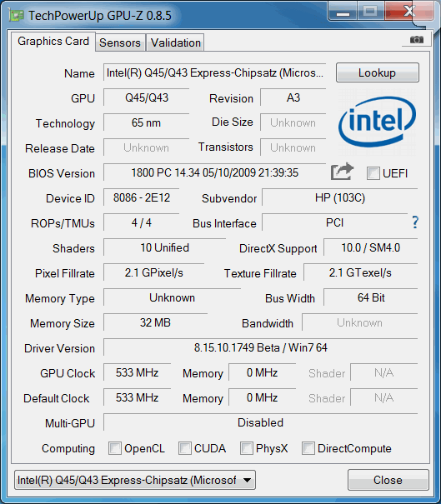Screen dimensions: 441x504
Task: Toggle the DirectCompute checkbox
Action: coord(308,448)
